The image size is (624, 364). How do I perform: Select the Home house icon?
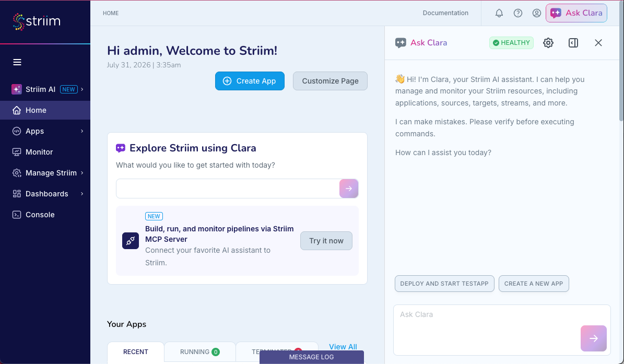click(17, 110)
